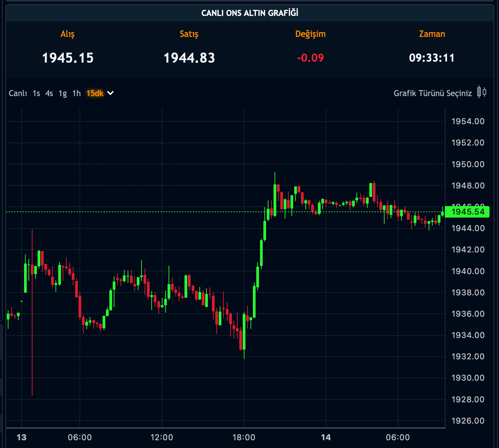Switch chart to 4s interval
The height and width of the screenshot is (448, 499).
click(x=49, y=93)
